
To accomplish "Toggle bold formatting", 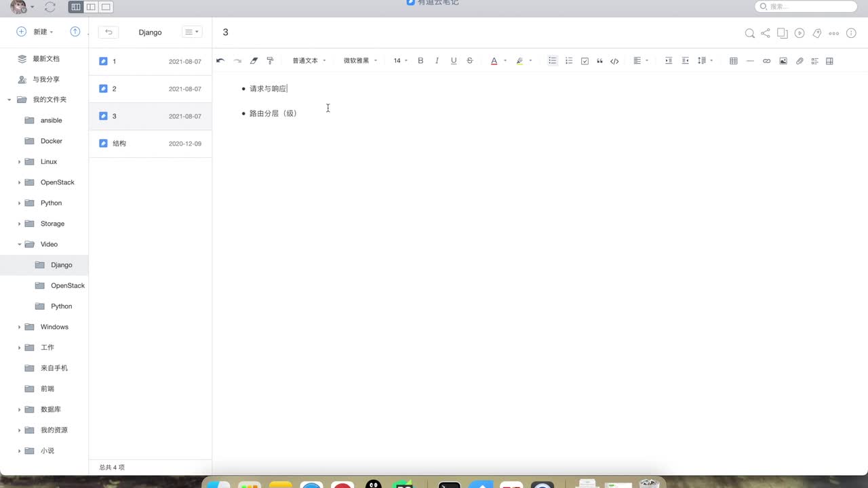I will [420, 61].
